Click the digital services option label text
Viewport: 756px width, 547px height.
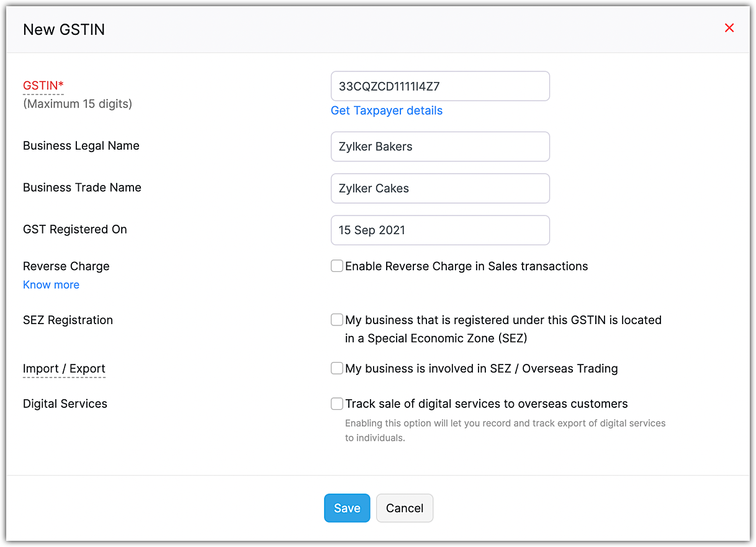coord(486,404)
